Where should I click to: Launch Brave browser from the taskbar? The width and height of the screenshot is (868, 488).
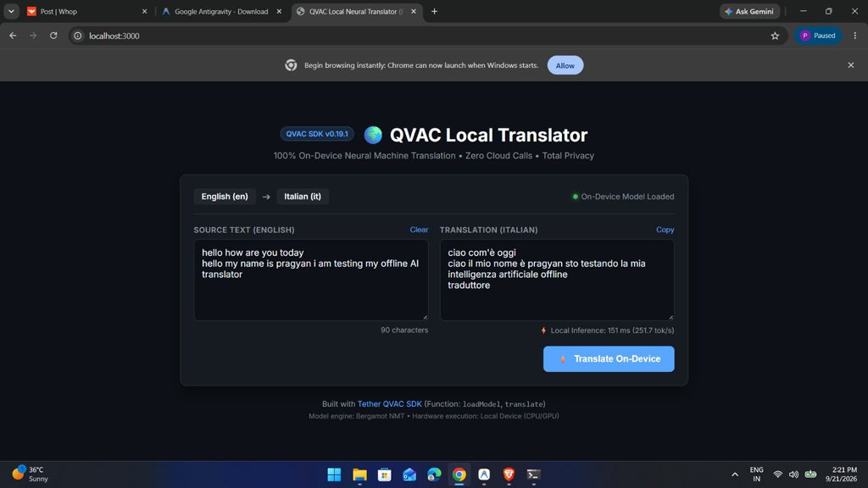(509, 474)
